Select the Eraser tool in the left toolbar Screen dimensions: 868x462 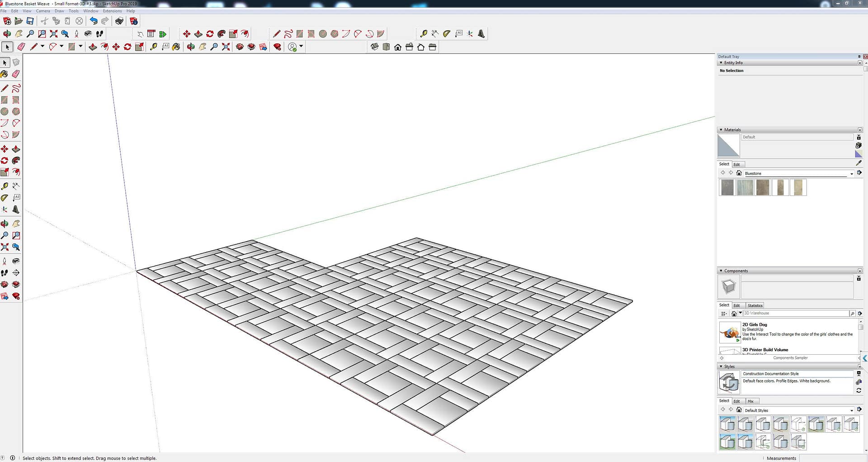point(16,74)
